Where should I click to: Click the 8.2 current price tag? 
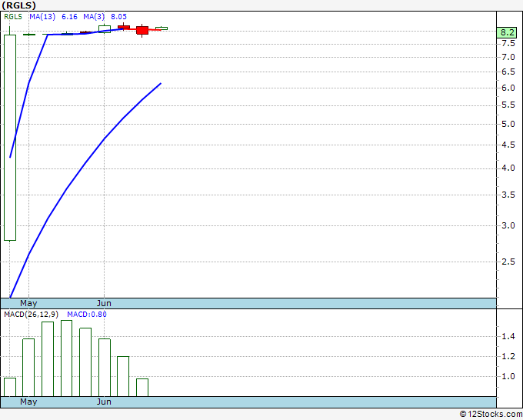point(507,33)
